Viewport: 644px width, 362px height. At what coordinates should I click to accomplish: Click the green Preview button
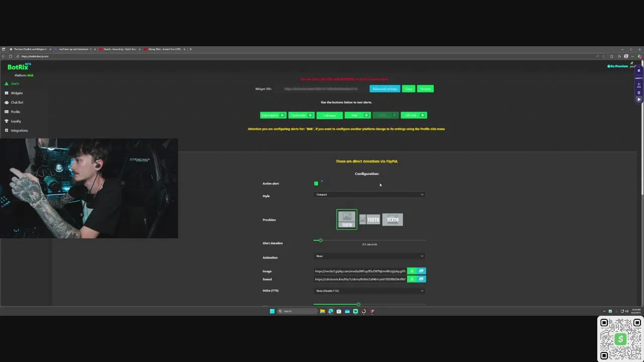point(425,89)
